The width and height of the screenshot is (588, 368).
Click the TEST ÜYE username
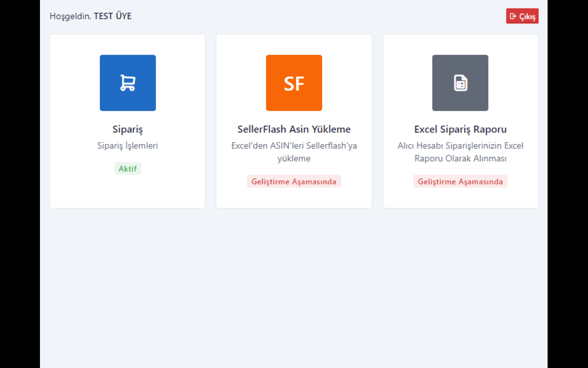click(113, 16)
